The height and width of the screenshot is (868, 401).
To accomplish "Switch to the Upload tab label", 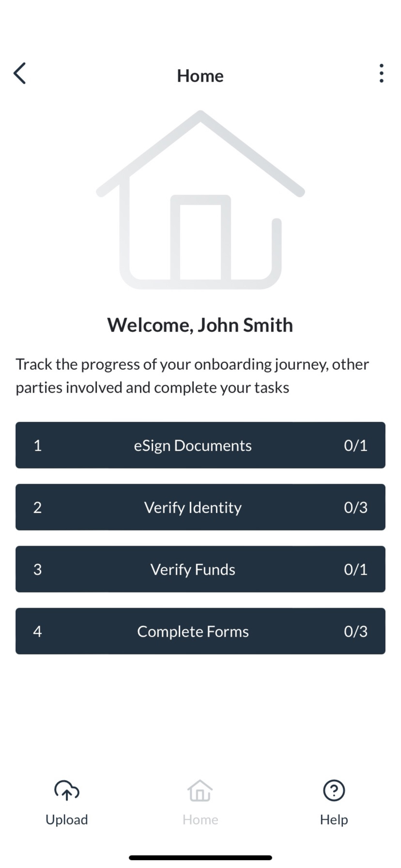I will pos(67,819).
